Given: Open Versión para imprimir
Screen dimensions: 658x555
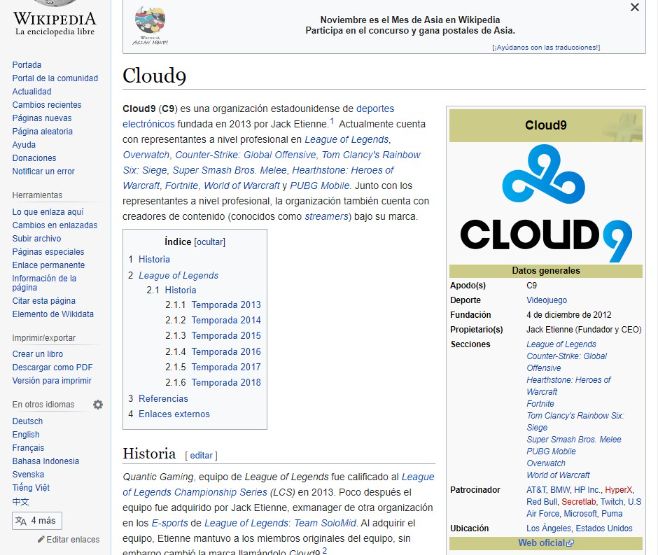Looking at the screenshot, I should pyautogui.click(x=52, y=380).
